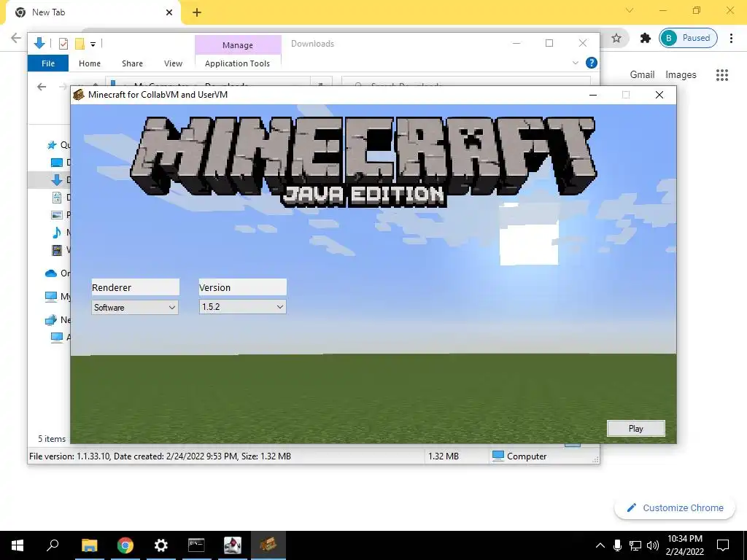
Task: Select Network icon in Explorer sidebar
Action: [x=51, y=320]
